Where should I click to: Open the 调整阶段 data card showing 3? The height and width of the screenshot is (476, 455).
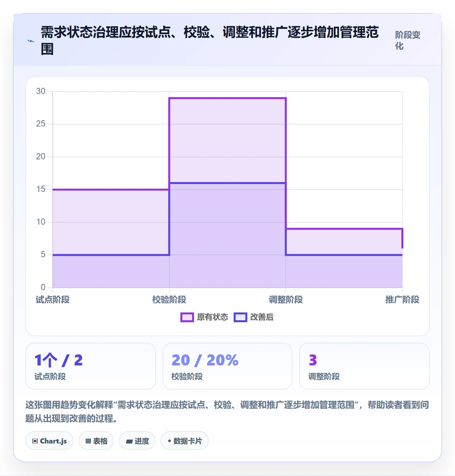click(x=364, y=366)
